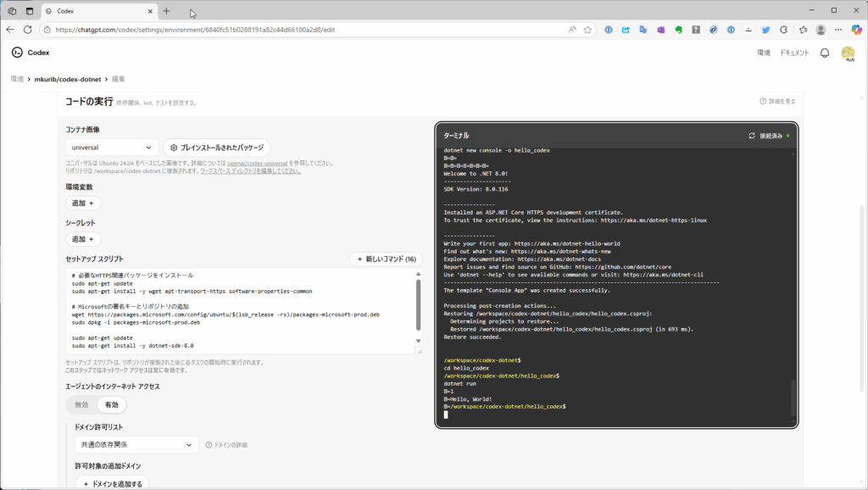This screenshot has height=490, width=868.
Task: Click inside the setup script text area
Action: click(240, 311)
